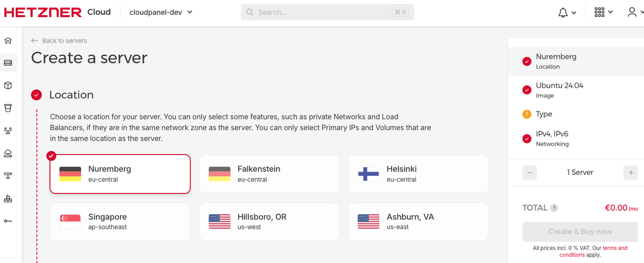The width and height of the screenshot is (644, 263).
Task: Click the user account icon
Action: 632,13
